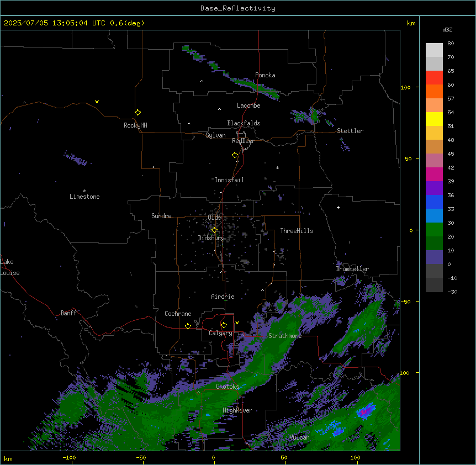Click the Stettler city label
This screenshot has height=465, width=476.
point(350,131)
